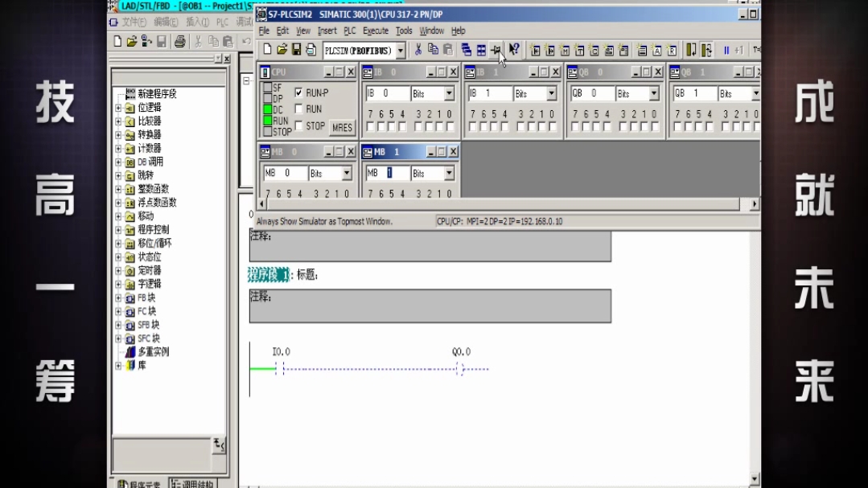Select the 新建程序段 item in the tree
This screenshot has width=868, height=488.
156,93
